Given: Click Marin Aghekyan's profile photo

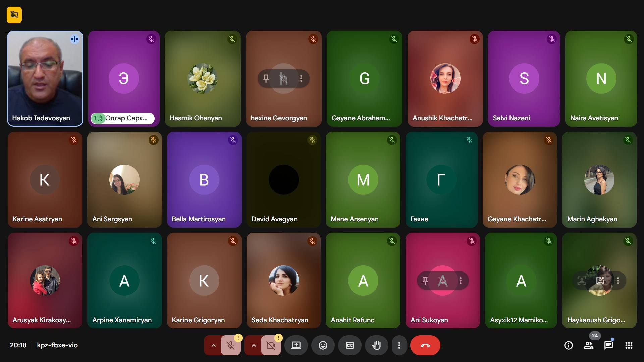Looking at the screenshot, I should pos(599,180).
